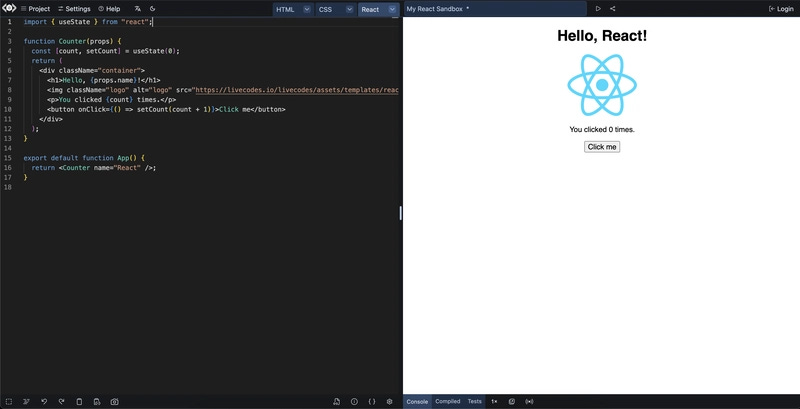Click the Redo icon in editor toolbar
800x409 pixels.
pyautogui.click(x=62, y=402)
